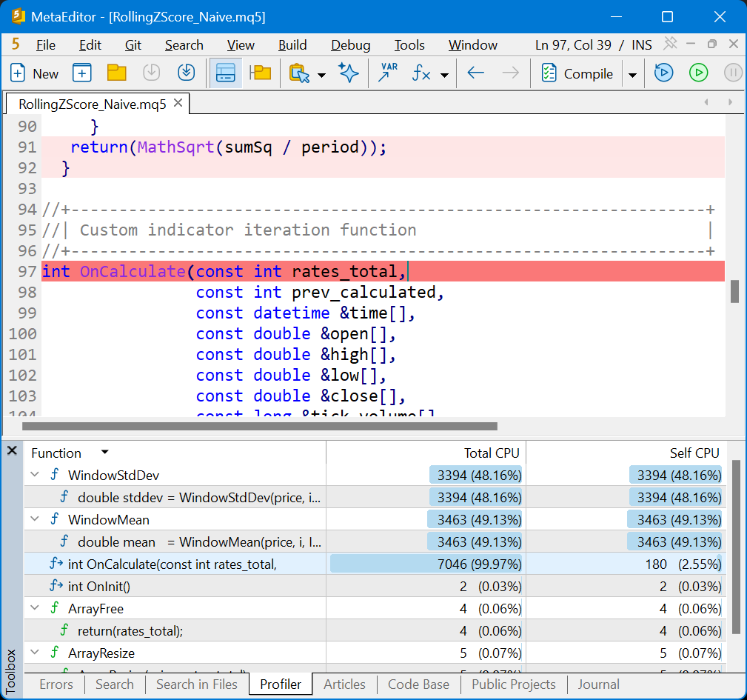
Task: Open the File menu
Action: point(46,44)
